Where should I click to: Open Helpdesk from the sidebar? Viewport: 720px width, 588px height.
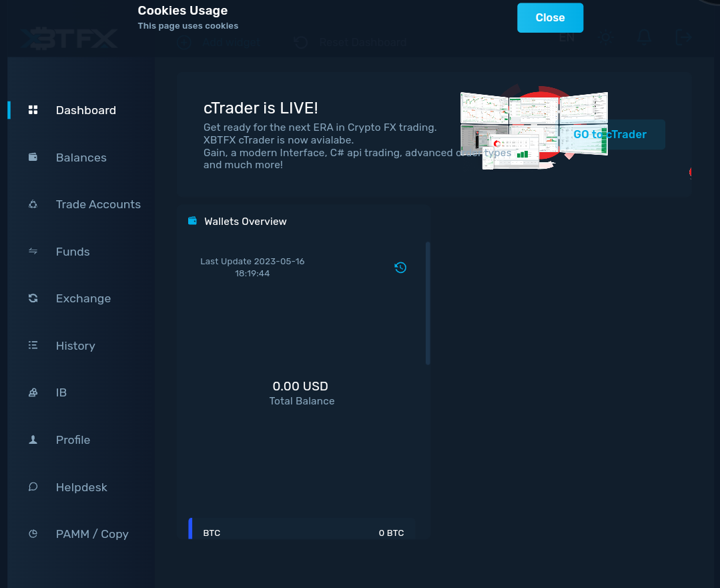click(x=81, y=487)
